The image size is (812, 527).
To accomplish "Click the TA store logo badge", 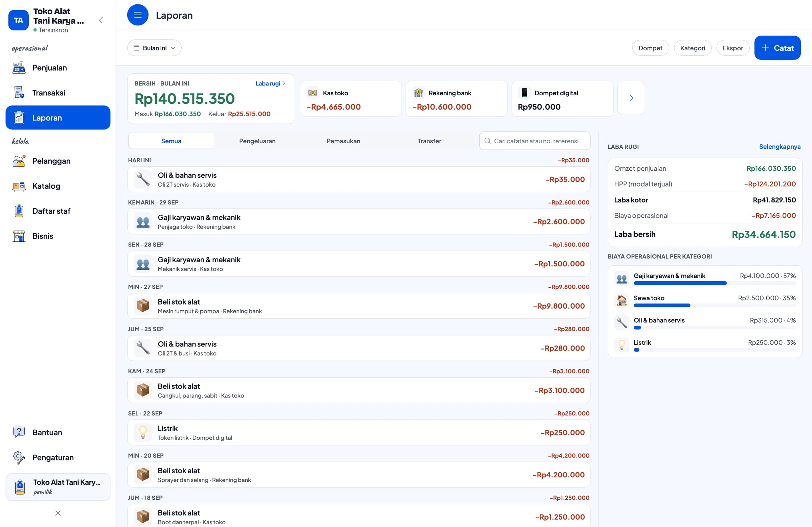I will [18, 20].
